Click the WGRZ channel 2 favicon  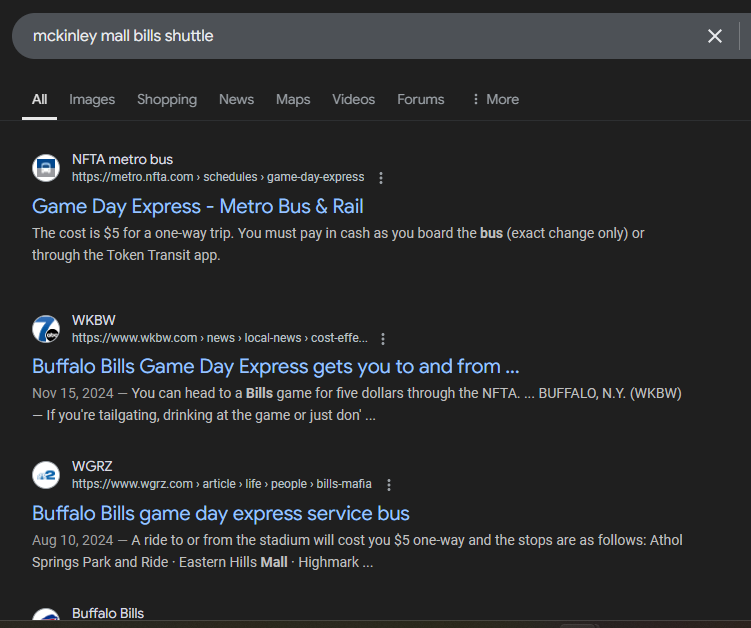[46, 475]
